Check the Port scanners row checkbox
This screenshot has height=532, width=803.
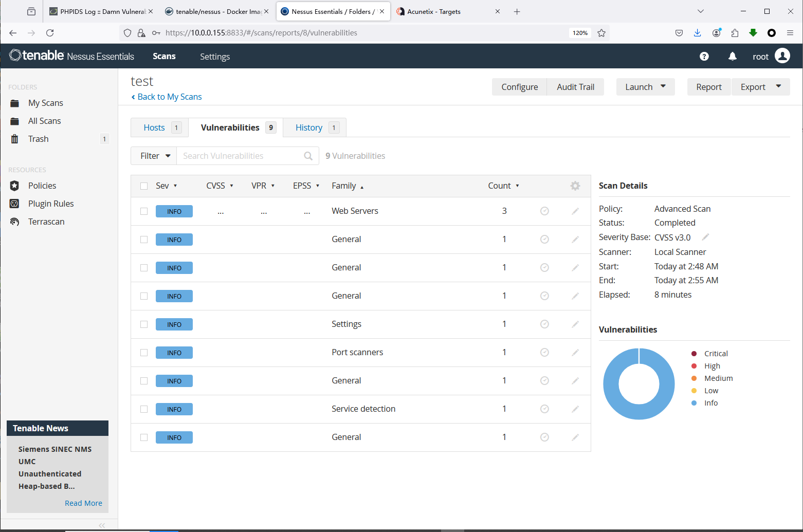click(x=144, y=353)
